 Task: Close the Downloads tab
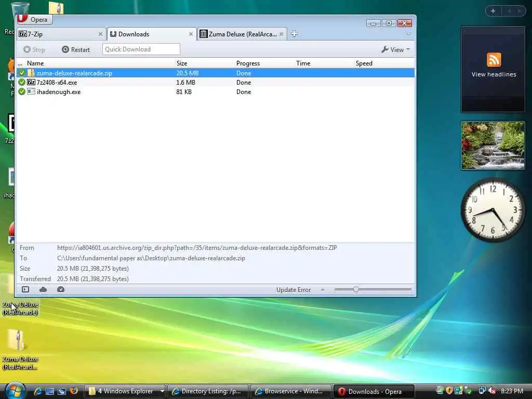click(191, 34)
